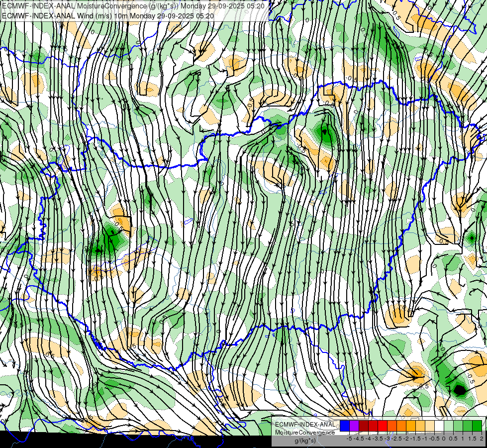This screenshot has height=448, width=487.
Task: Click the -3 legend scale value
Action: tap(388, 439)
